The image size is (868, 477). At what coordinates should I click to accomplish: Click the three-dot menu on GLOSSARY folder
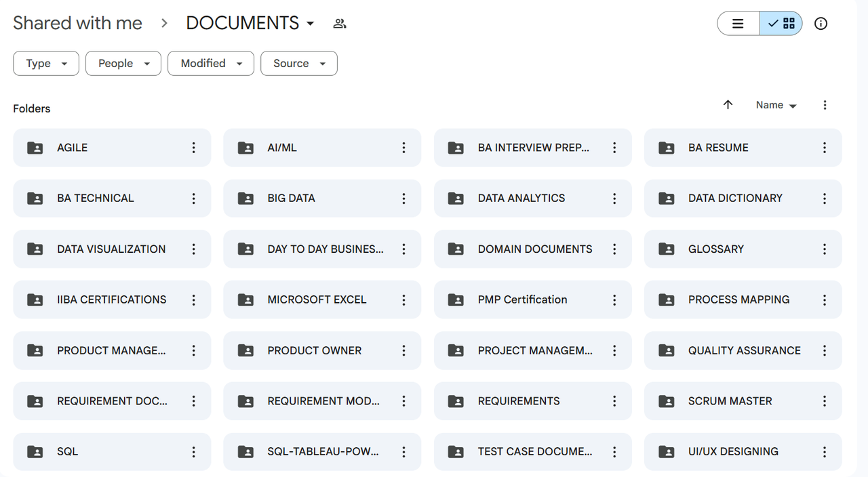[x=825, y=249]
